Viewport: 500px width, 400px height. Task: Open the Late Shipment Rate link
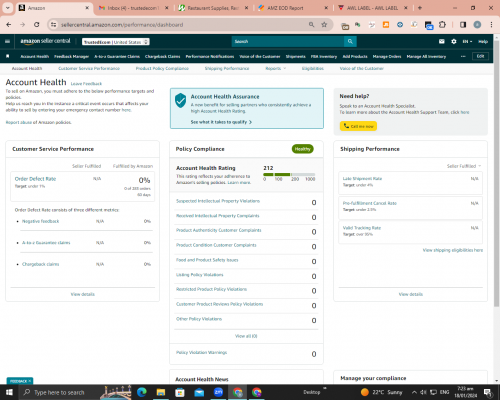tap(362, 179)
